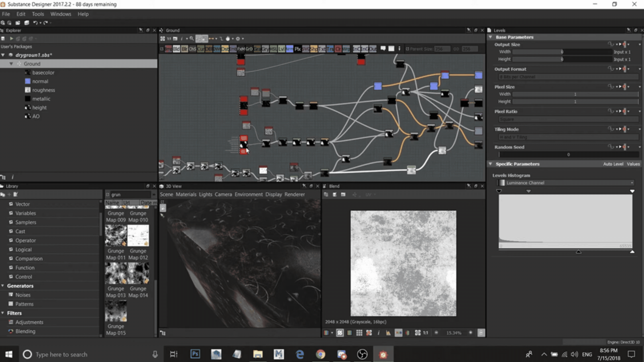
Task: Add a frame to the graph
Action: [x=391, y=49]
